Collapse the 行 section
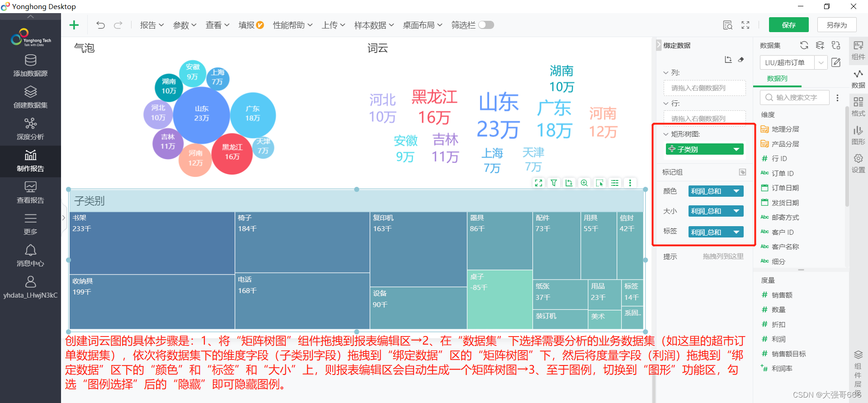The height and width of the screenshot is (403, 868). (x=666, y=103)
